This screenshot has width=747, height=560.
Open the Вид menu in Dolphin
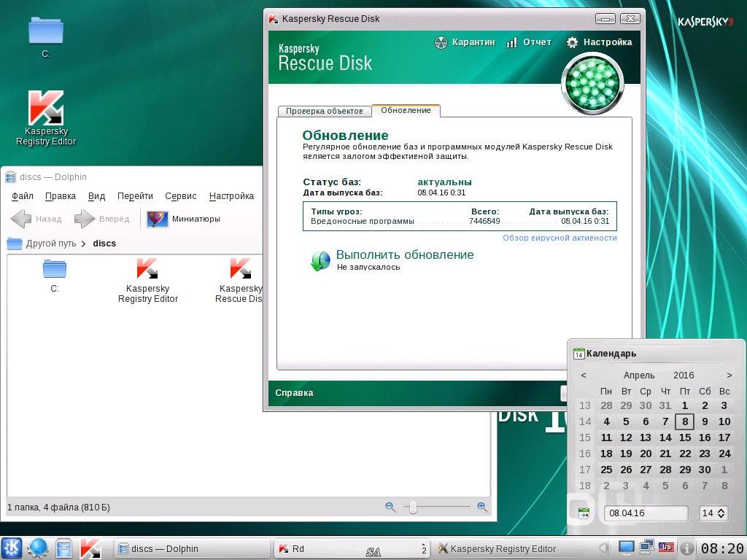96,196
